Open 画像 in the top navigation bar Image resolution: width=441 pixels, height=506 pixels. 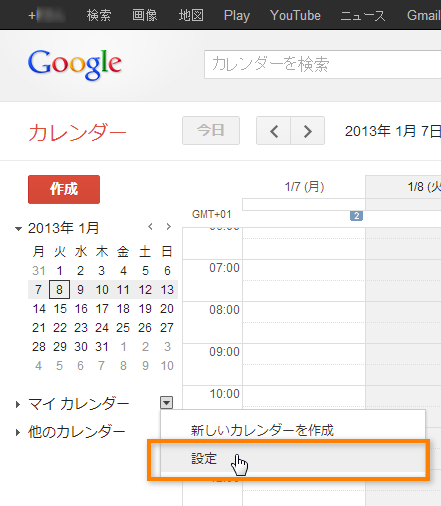[145, 15]
